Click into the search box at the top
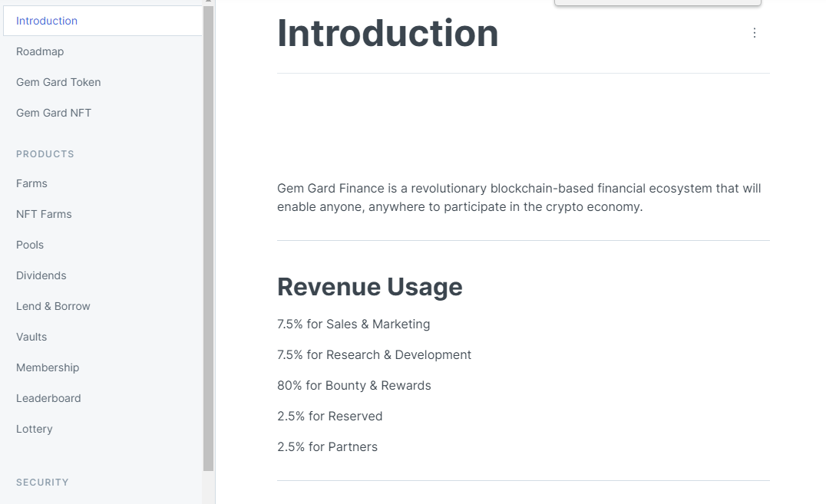 657,2
